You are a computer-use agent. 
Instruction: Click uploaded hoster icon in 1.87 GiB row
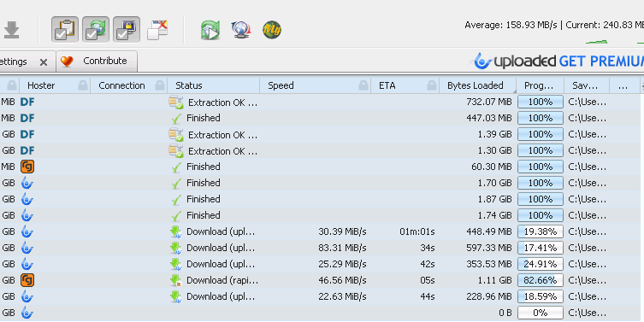tap(27, 199)
